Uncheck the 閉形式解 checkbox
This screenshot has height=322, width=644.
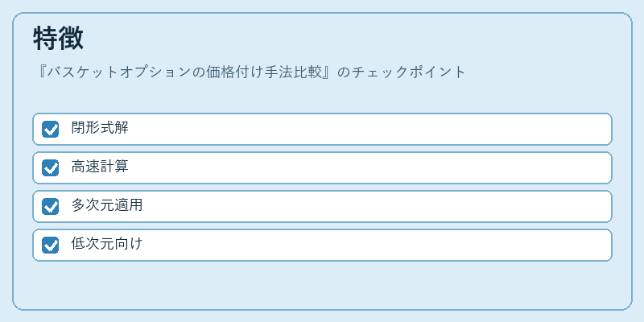point(50,130)
